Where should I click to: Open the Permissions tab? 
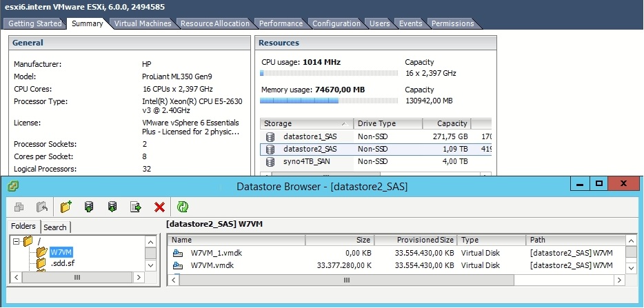[452, 24]
